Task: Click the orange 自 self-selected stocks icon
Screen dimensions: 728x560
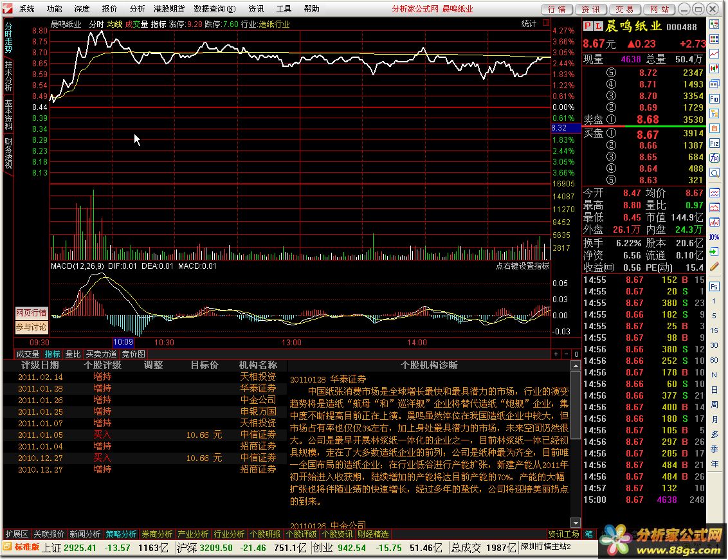Action: (x=714, y=129)
